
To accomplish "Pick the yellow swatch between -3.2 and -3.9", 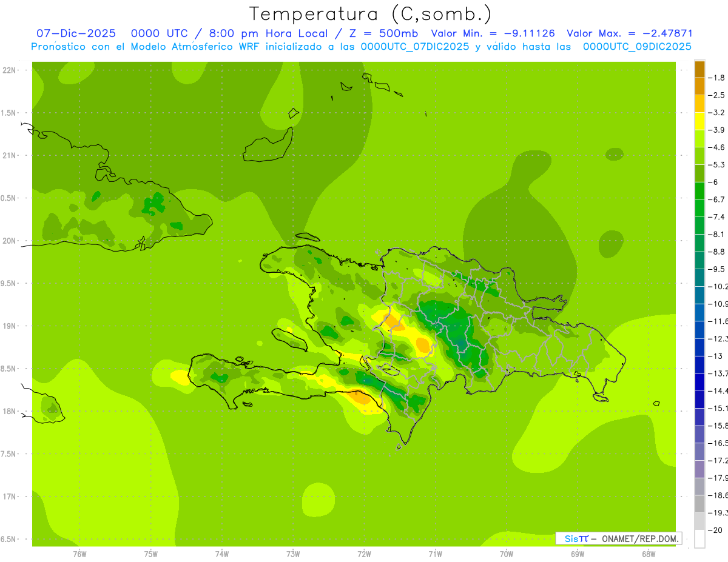I will pos(699,121).
